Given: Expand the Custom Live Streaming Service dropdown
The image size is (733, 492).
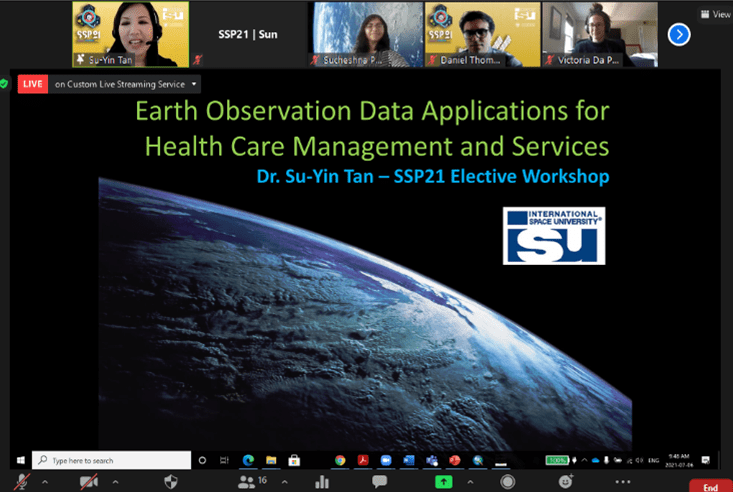Looking at the screenshot, I should [194, 84].
